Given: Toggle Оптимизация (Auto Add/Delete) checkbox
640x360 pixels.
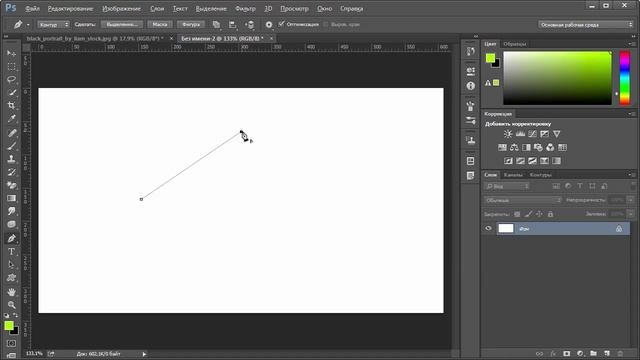Looking at the screenshot, I should pos(281,24).
